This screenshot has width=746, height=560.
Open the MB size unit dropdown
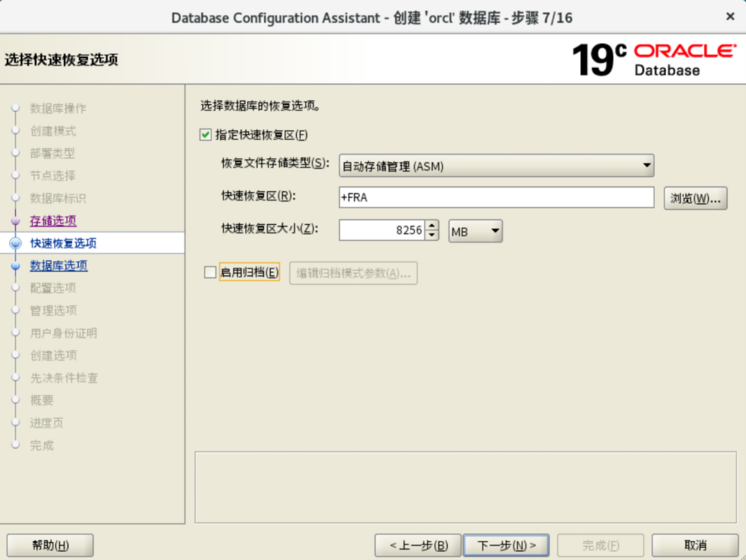tap(475, 231)
